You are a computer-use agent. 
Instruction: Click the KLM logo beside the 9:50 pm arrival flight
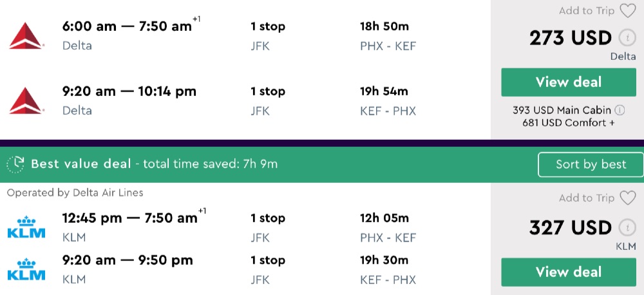coord(26,269)
